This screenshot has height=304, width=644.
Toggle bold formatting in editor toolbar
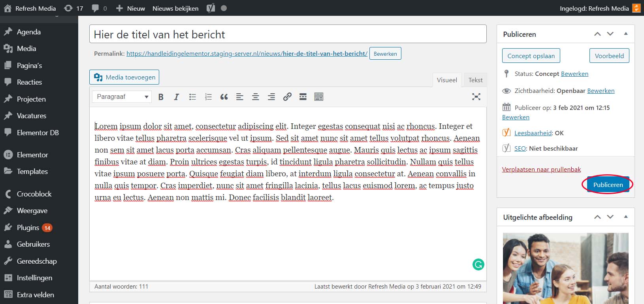[x=161, y=97]
